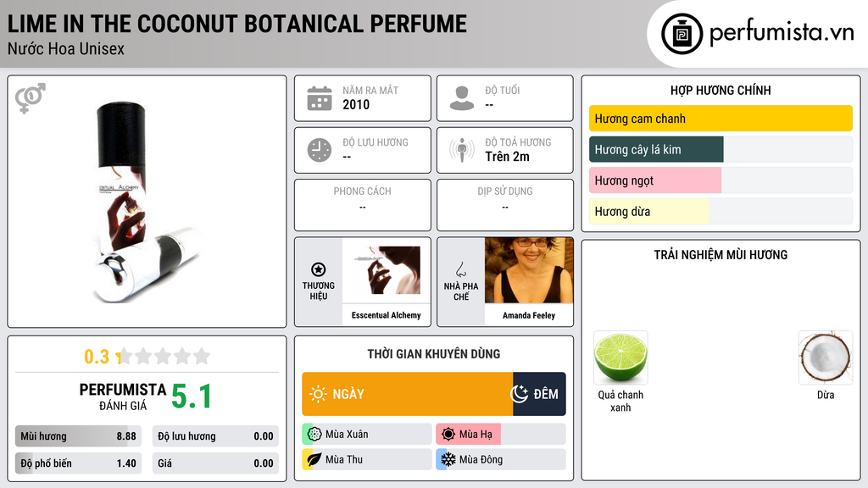The height and width of the screenshot is (488, 868).
Task: Click the star rating row next to 0.3
Action: pyautogui.click(x=164, y=357)
